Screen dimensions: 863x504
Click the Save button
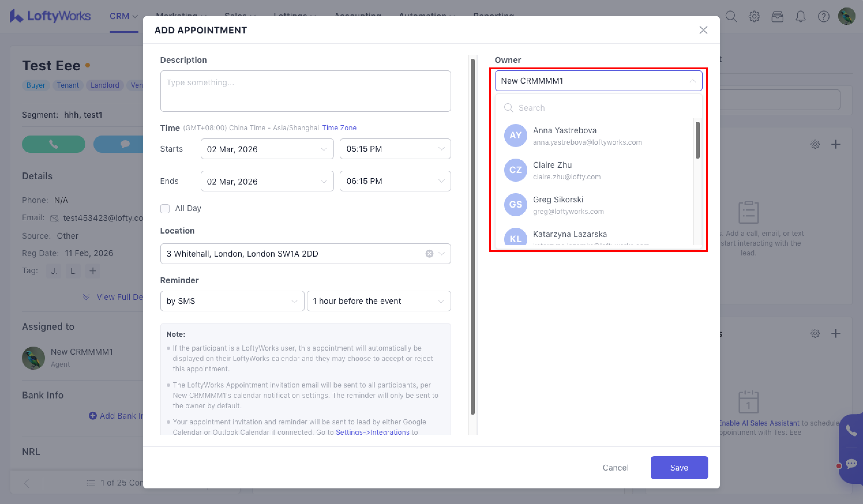coord(679,467)
